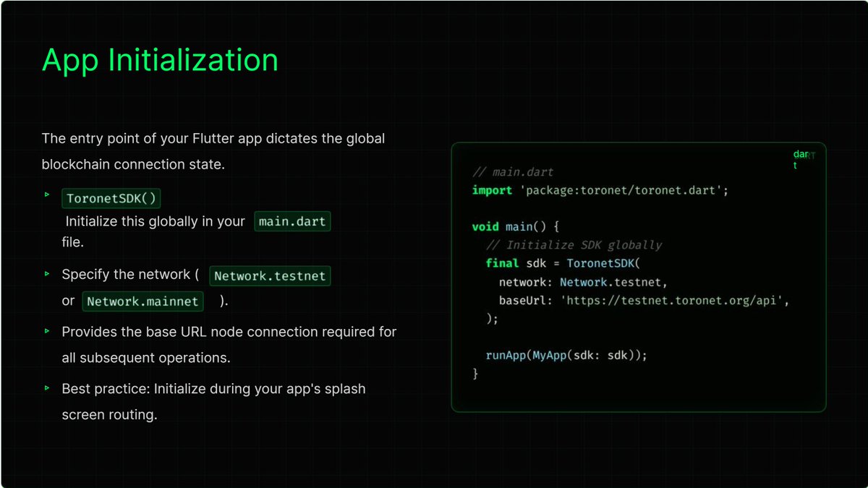Click the "void main() {" code line
The image size is (868, 488).
(x=516, y=226)
